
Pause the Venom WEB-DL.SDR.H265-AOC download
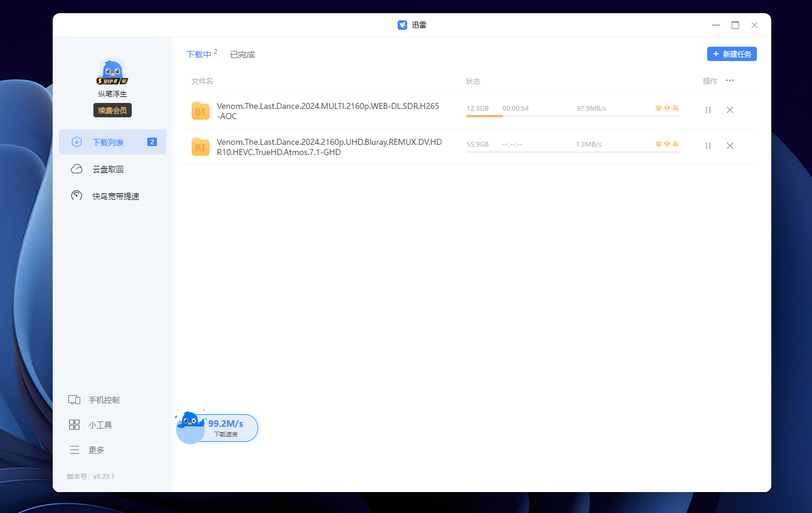pos(708,110)
